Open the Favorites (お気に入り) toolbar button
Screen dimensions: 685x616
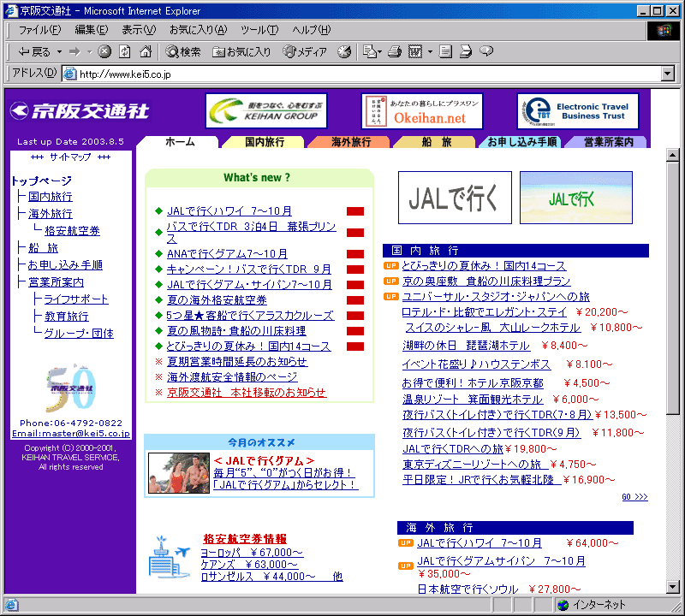(241, 51)
